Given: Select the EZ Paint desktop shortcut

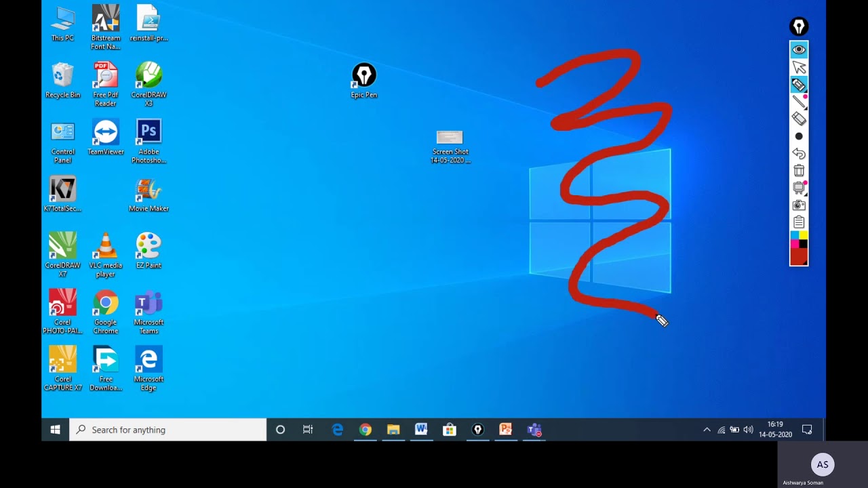Looking at the screenshot, I should point(149,251).
